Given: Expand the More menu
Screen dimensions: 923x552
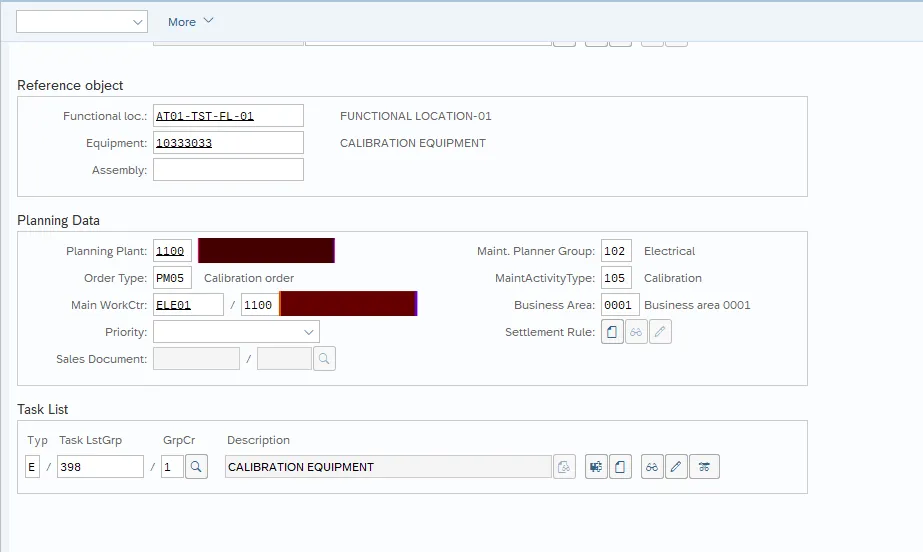Looking at the screenshot, I should tap(190, 21).
